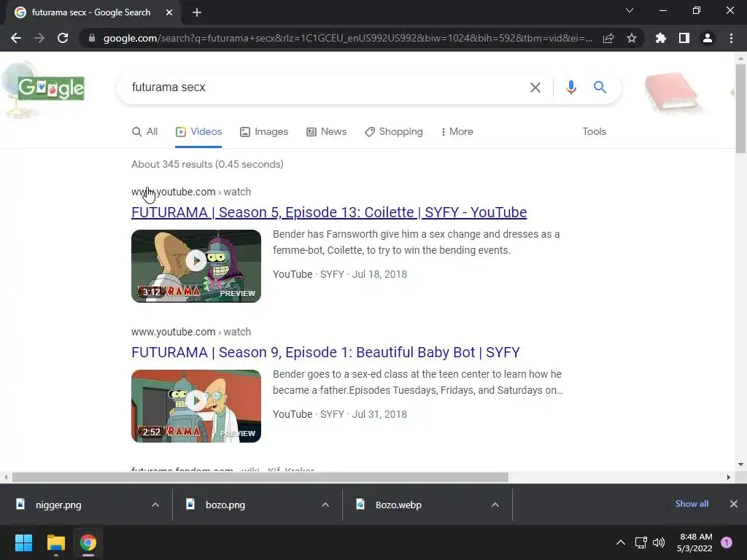Click the padlock site info icon
Screen dimensions: 747x560
click(92, 38)
